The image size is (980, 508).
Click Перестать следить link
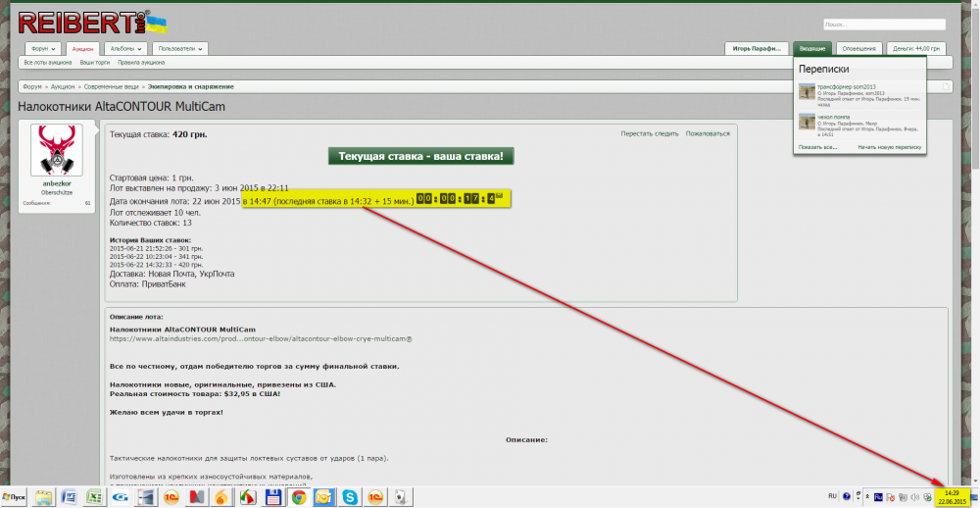coord(648,133)
